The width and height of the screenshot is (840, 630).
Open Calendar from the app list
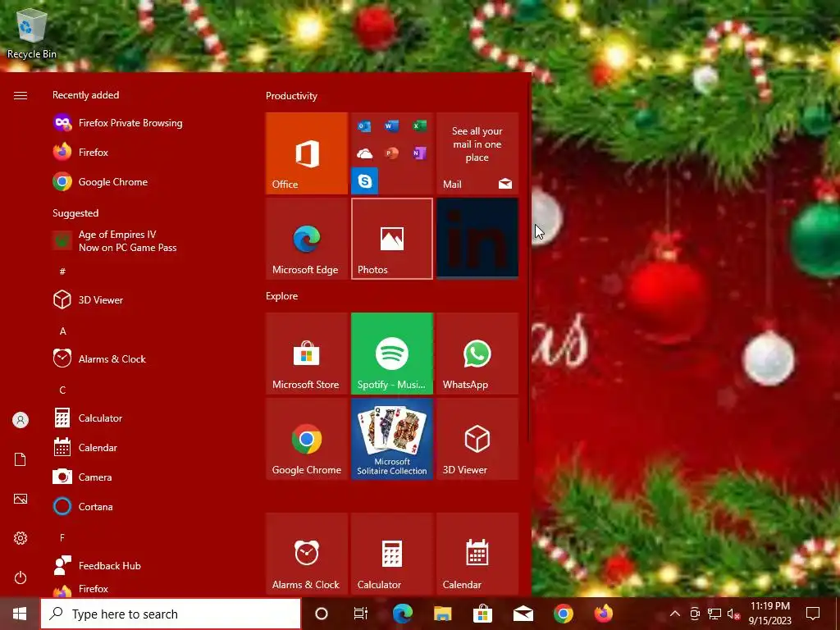pos(84,447)
